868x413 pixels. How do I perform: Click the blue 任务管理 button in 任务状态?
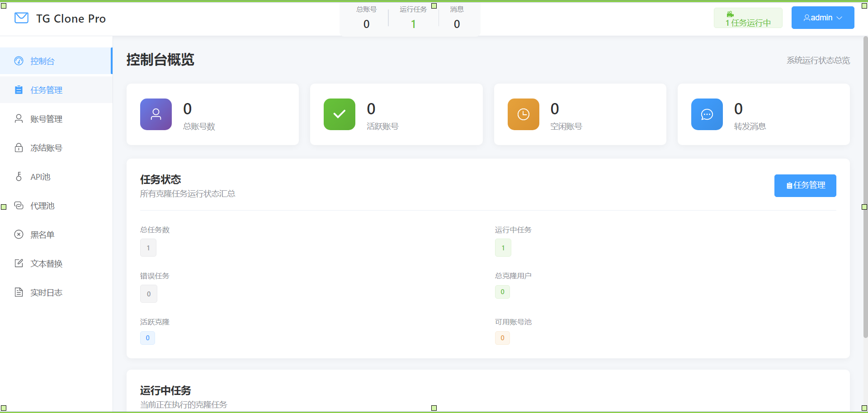click(805, 185)
